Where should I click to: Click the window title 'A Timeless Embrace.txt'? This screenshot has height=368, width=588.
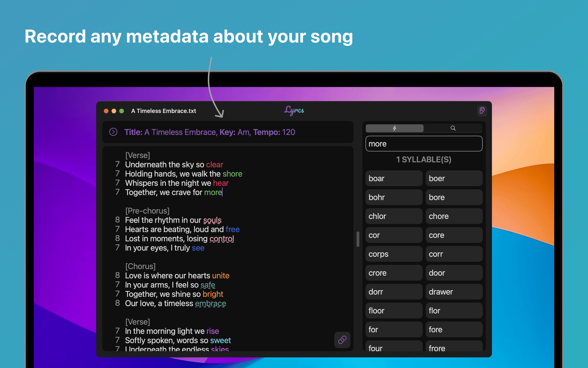point(164,111)
